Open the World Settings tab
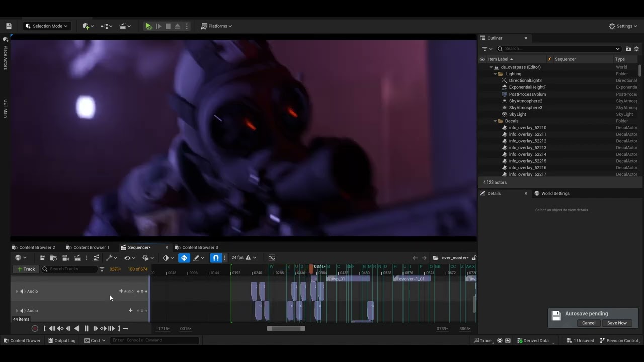 [552, 194]
